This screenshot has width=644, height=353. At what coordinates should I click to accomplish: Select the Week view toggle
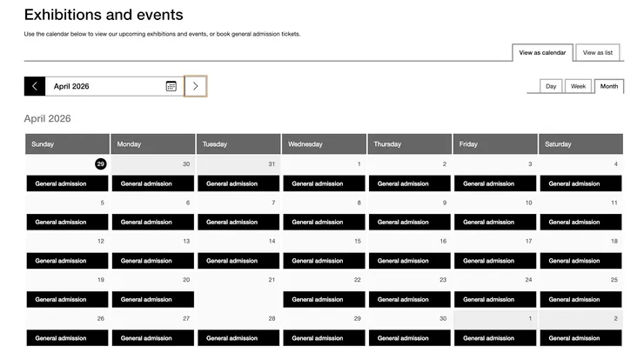[578, 86]
